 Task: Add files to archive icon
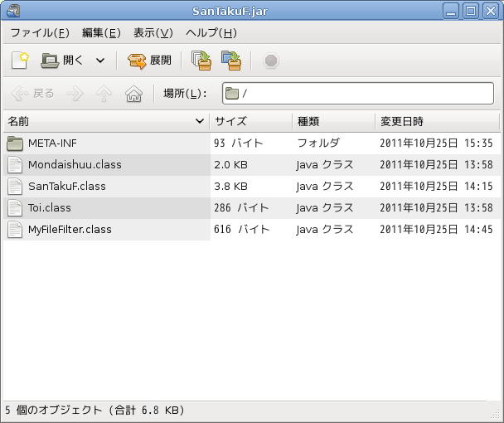(x=201, y=61)
